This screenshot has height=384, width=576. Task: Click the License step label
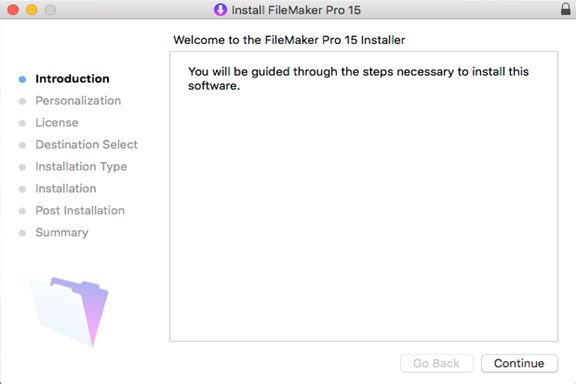(x=57, y=123)
